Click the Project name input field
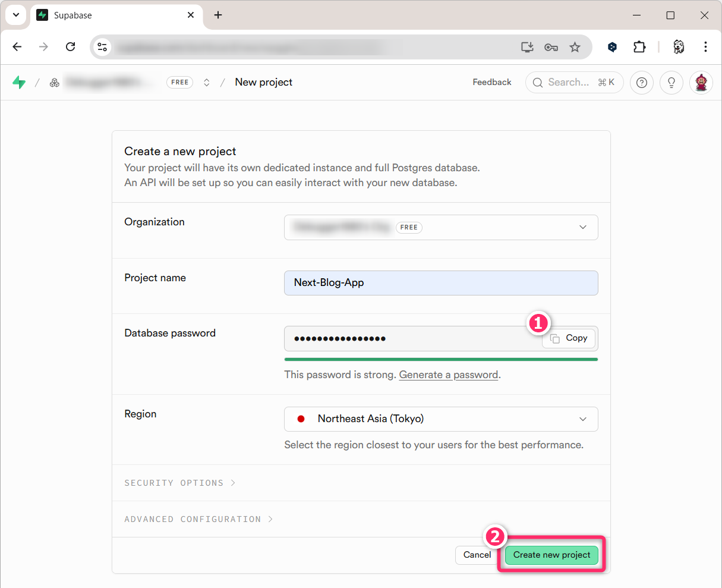This screenshot has height=588, width=722. click(x=441, y=283)
